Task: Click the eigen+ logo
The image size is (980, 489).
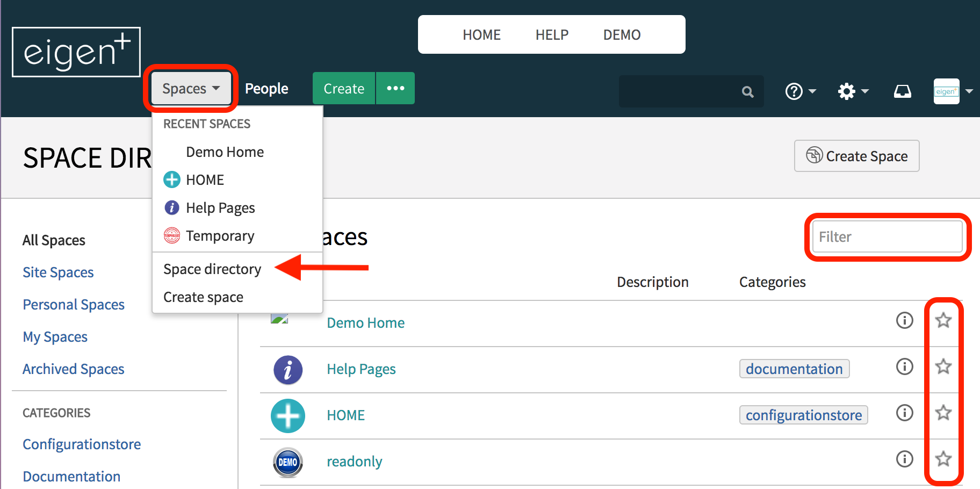Action: 76,52
